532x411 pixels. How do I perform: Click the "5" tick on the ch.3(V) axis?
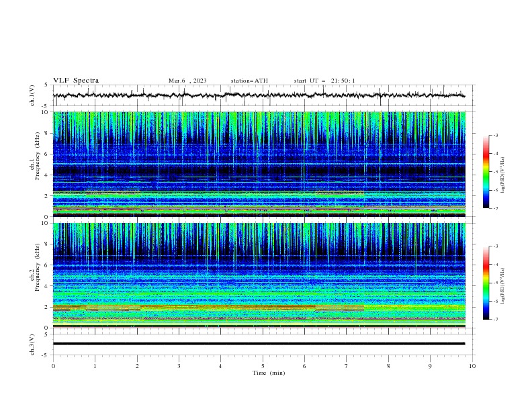click(46, 334)
